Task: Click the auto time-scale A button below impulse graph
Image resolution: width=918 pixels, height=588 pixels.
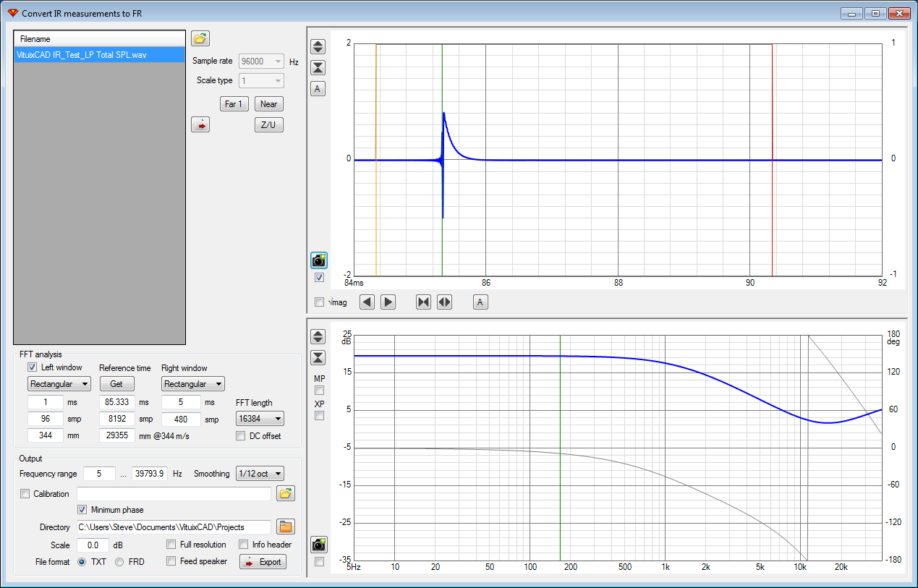Action: (480, 302)
